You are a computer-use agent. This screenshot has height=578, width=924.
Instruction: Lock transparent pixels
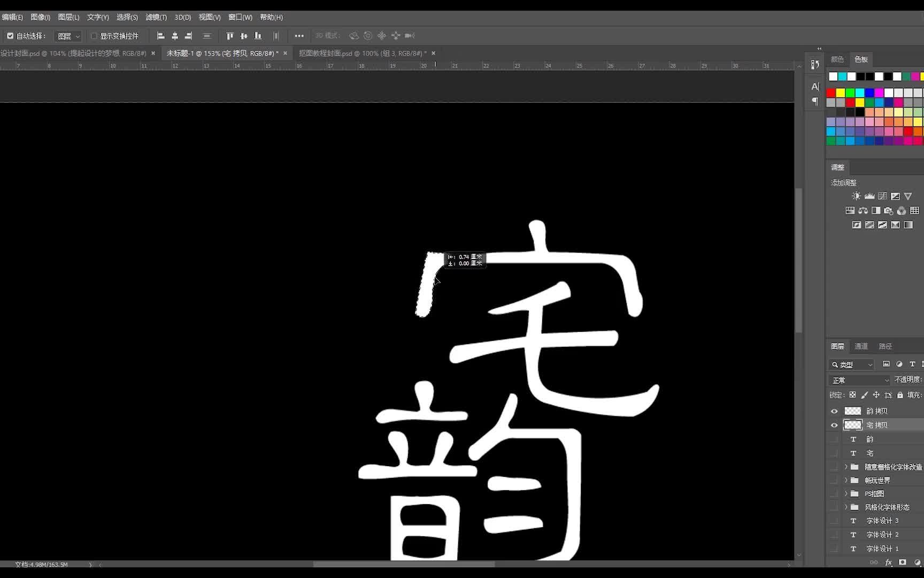pyautogui.click(x=853, y=395)
